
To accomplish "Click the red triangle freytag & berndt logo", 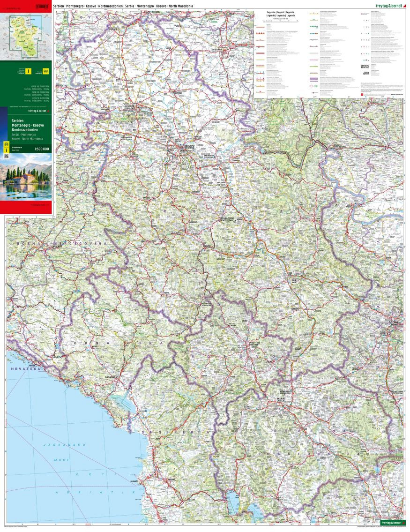I will tap(404, 5).
